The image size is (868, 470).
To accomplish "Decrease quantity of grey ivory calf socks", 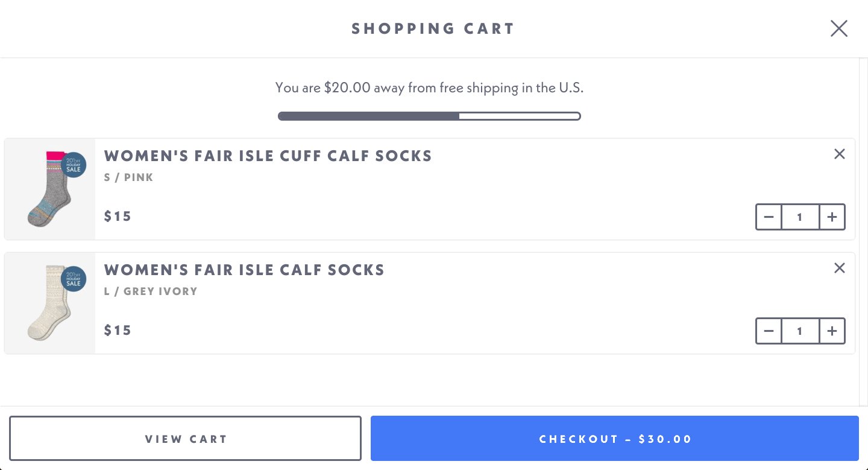I will point(769,331).
